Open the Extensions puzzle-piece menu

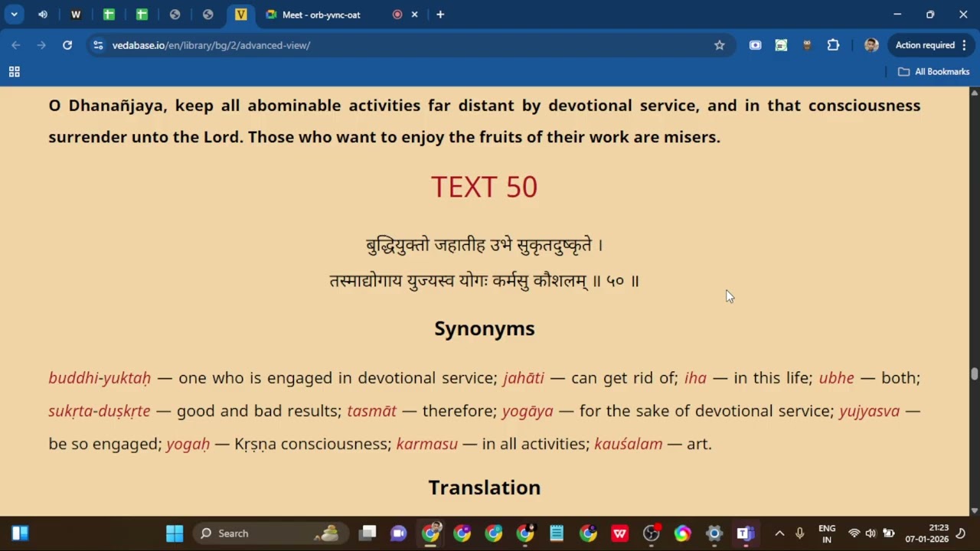[x=833, y=45]
